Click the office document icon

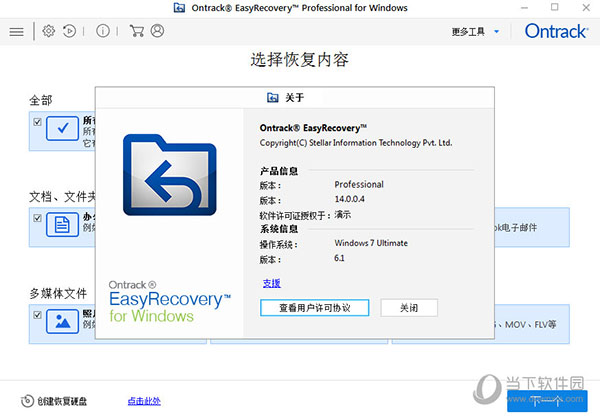(x=62, y=225)
